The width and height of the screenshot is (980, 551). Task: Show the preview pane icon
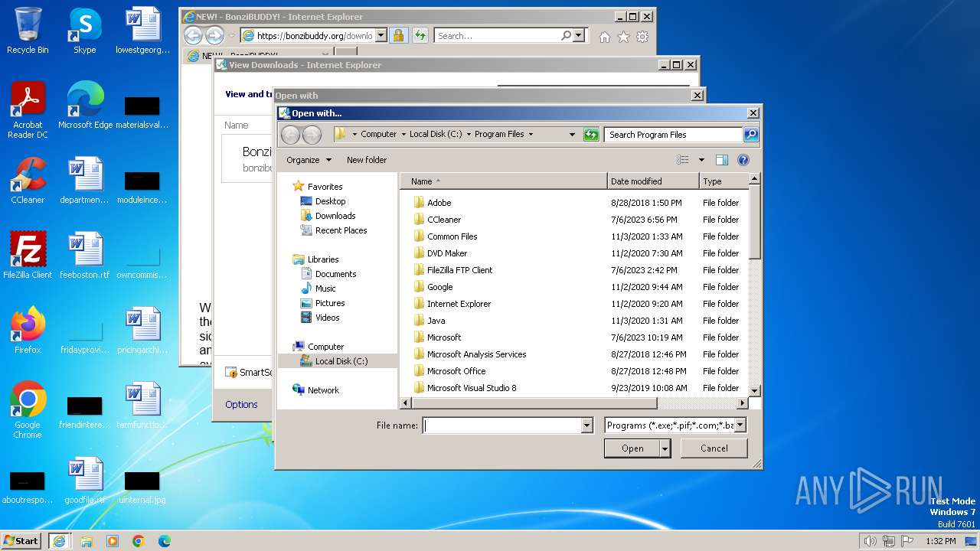(721, 160)
